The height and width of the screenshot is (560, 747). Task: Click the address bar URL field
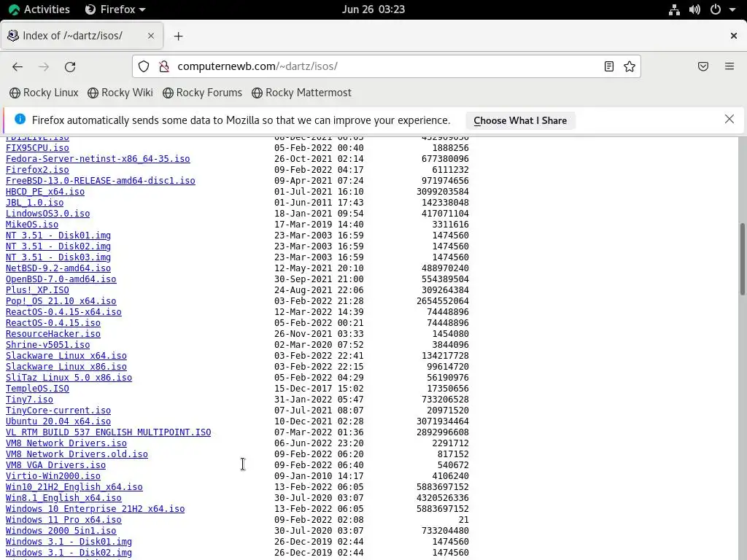[x=386, y=66]
